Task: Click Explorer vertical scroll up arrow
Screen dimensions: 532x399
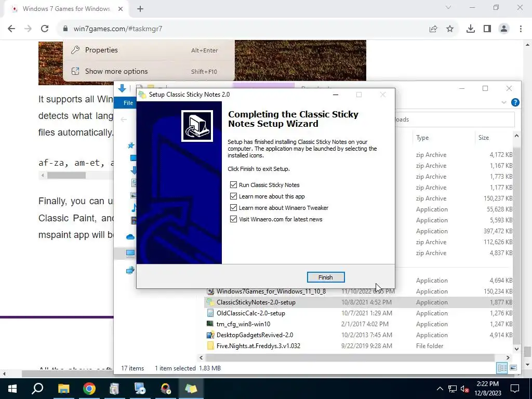Action: (x=516, y=136)
